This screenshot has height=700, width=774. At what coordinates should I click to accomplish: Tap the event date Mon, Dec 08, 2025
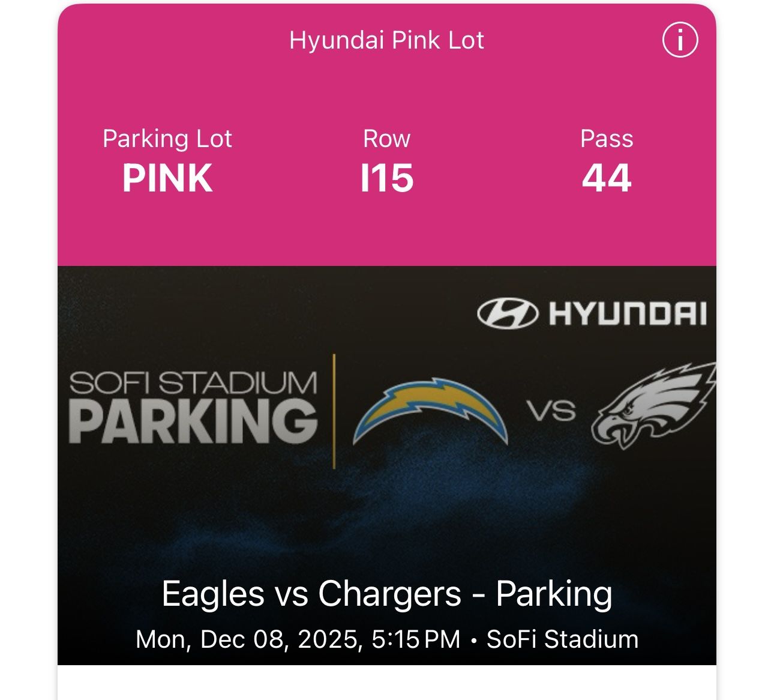(x=249, y=639)
